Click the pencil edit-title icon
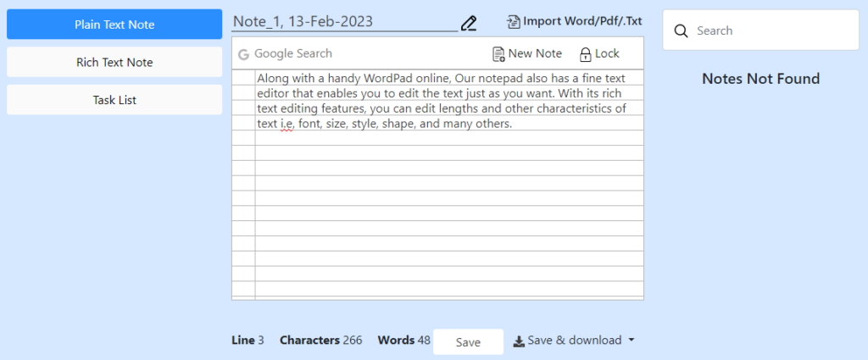Viewport: 868px width, 360px height. pos(468,23)
